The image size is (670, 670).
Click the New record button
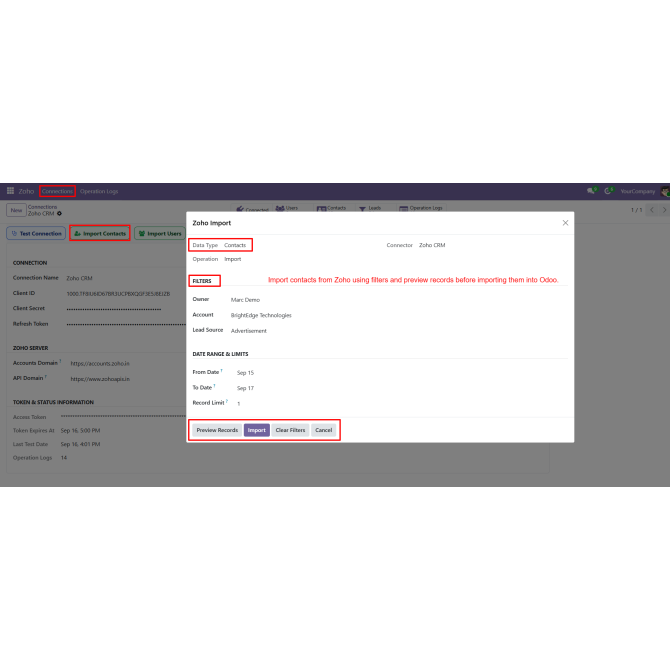coord(16,210)
